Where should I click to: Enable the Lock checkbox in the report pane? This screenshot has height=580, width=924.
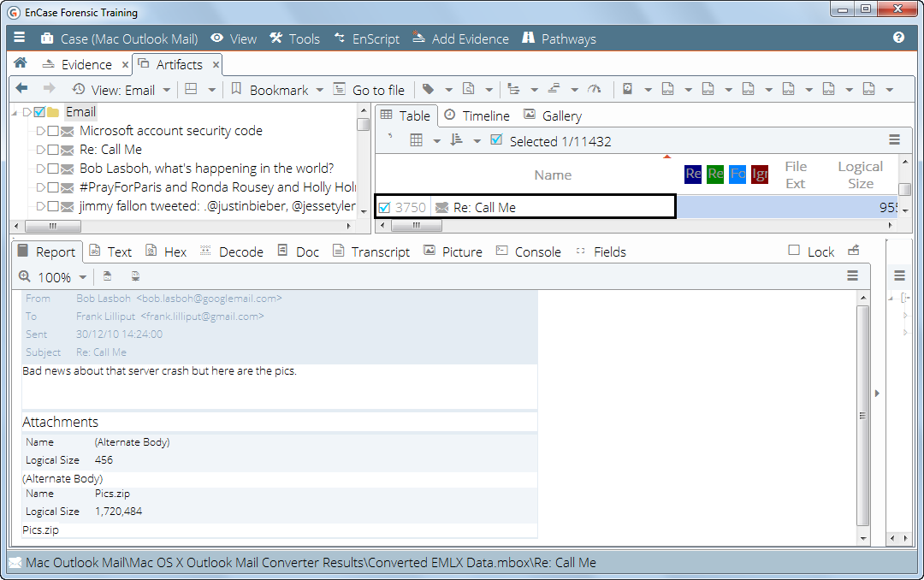point(795,251)
